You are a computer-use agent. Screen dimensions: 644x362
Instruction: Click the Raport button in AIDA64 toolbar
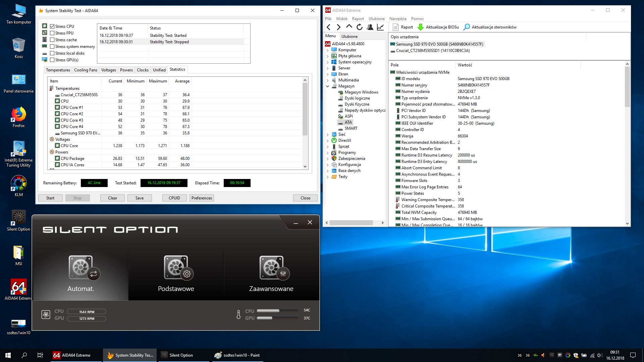pos(403,27)
